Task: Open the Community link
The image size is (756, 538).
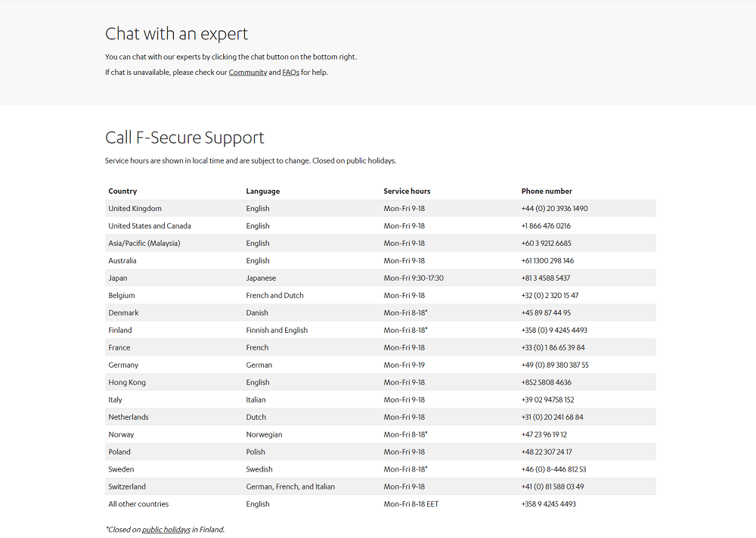Action: [x=248, y=73]
